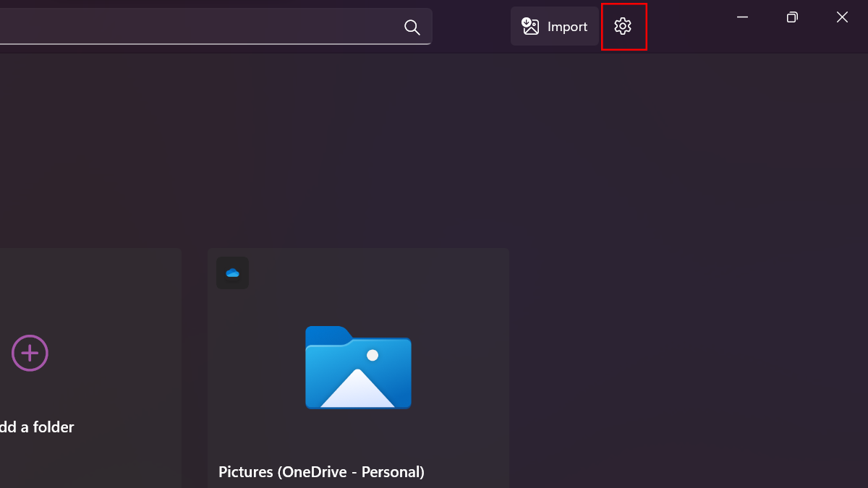Click empty space right of Pictures card

(x=687, y=361)
